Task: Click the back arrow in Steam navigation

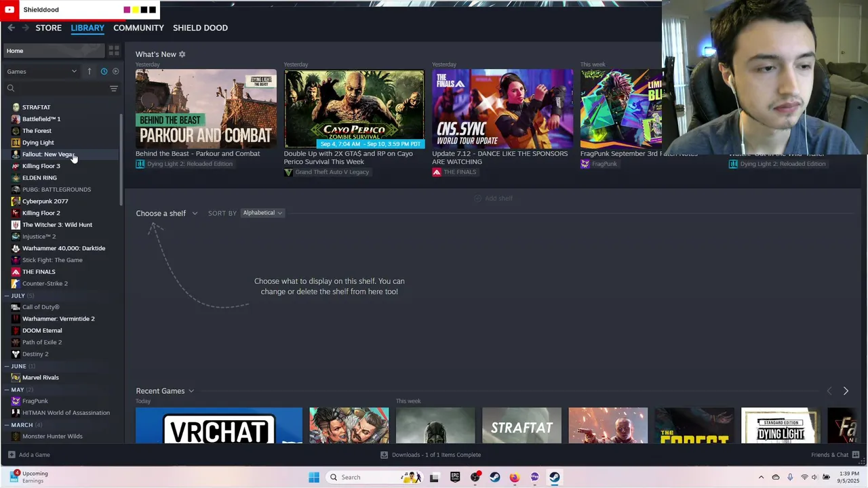Action: (x=12, y=28)
